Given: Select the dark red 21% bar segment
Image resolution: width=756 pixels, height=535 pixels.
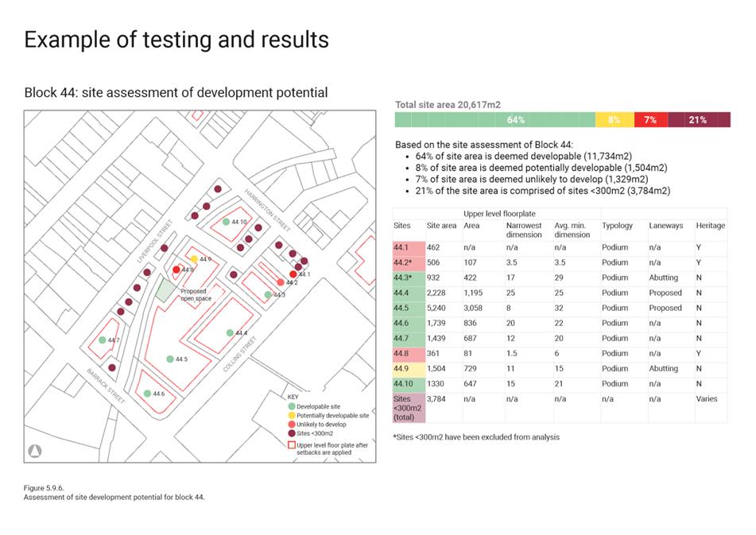Looking at the screenshot, I should [698, 120].
